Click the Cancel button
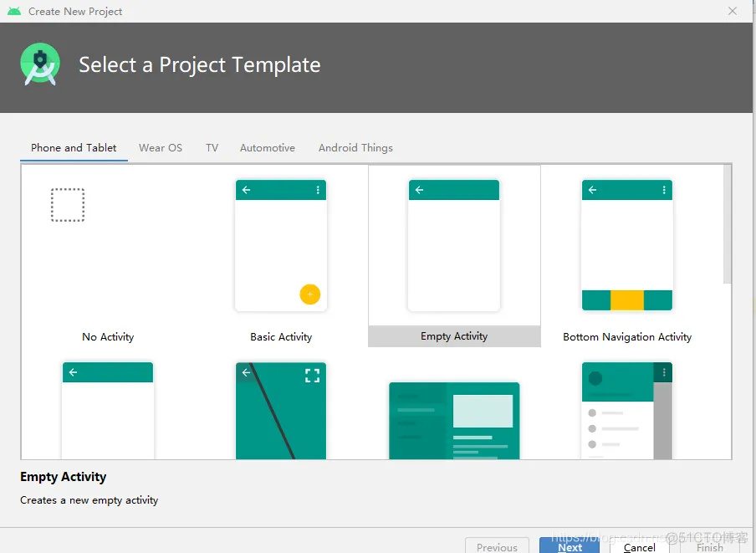 (x=639, y=545)
